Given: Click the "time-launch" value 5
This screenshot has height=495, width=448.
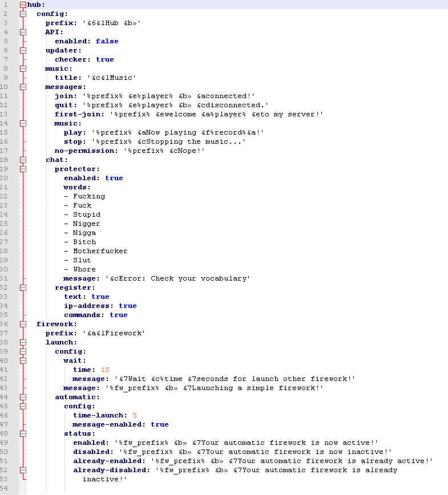Looking at the screenshot, I should (135, 415).
